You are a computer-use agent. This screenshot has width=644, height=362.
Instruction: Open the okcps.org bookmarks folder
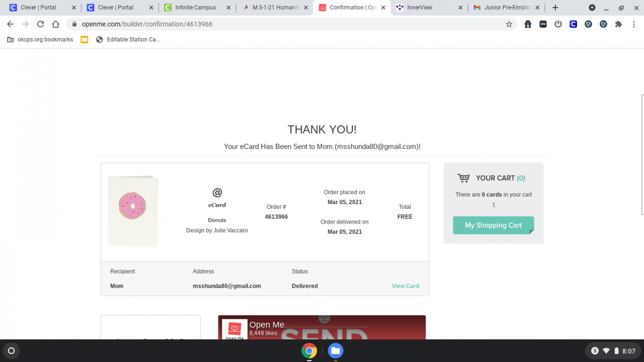[x=40, y=40]
